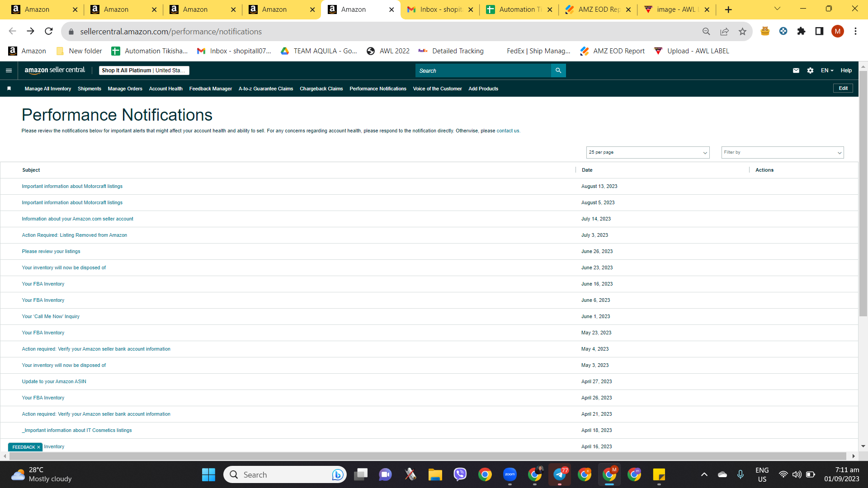View site information lock icon
This screenshot has height=488, width=868.
(x=71, y=32)
